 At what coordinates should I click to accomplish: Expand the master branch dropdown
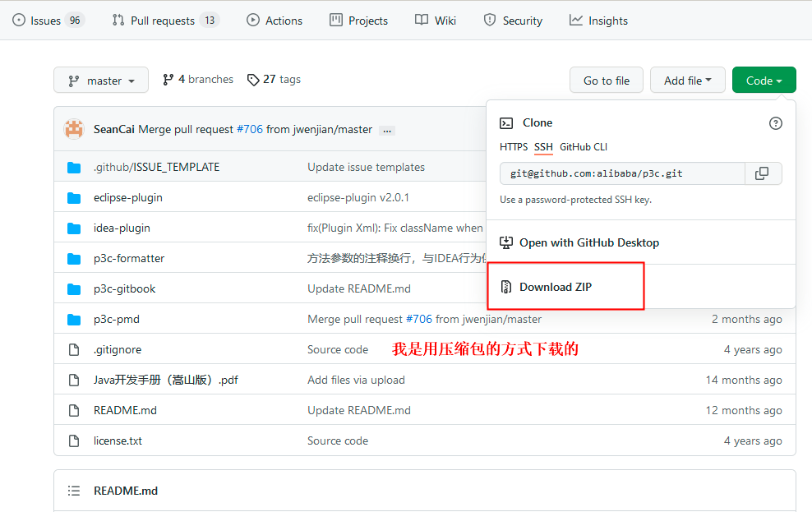[x=101, y=81]
